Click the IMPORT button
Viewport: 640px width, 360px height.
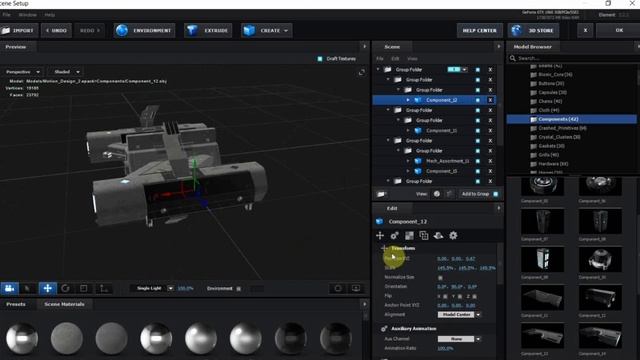coord(18,30)
